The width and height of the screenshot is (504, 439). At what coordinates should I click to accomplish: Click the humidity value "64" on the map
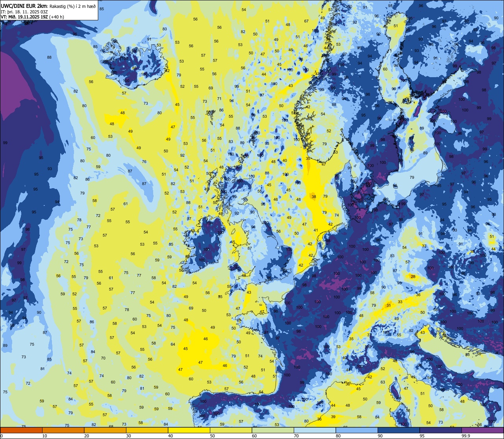[173, 345]
